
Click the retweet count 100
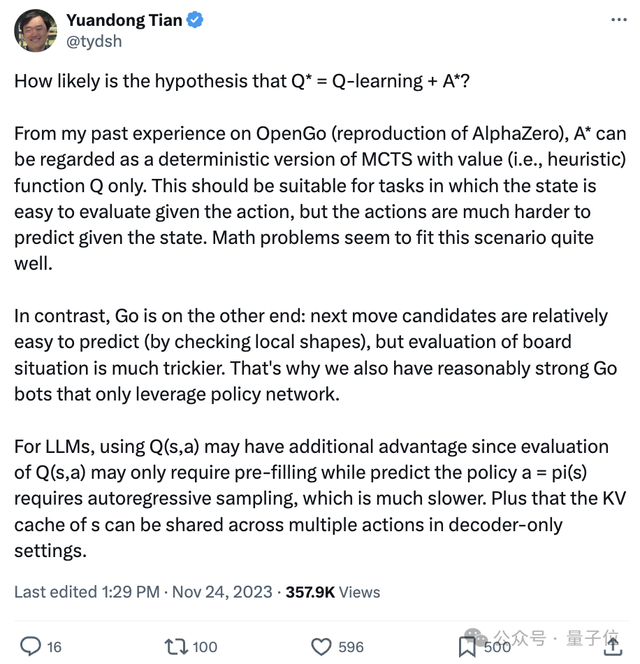(x=205, y=647)
